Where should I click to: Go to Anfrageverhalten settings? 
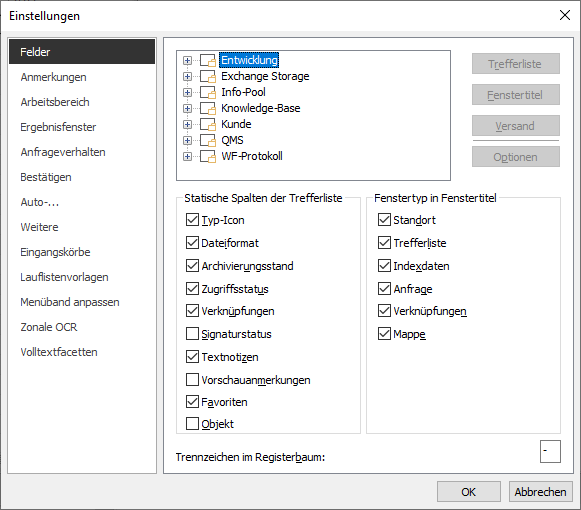[82, 152]
